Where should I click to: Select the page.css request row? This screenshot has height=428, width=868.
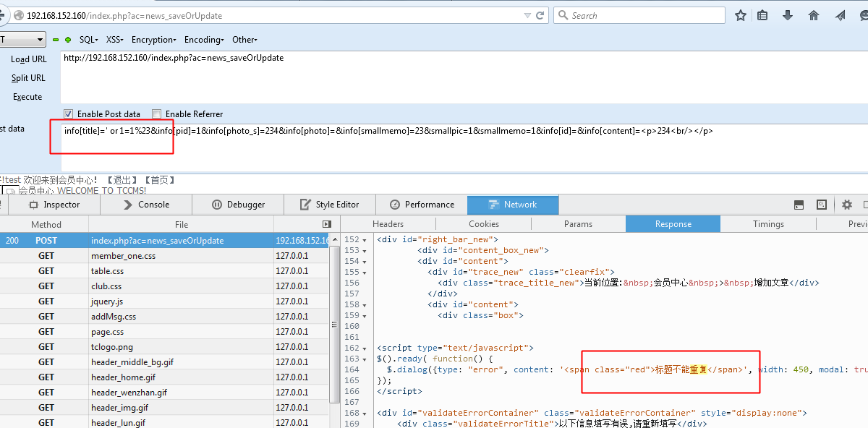165,331
